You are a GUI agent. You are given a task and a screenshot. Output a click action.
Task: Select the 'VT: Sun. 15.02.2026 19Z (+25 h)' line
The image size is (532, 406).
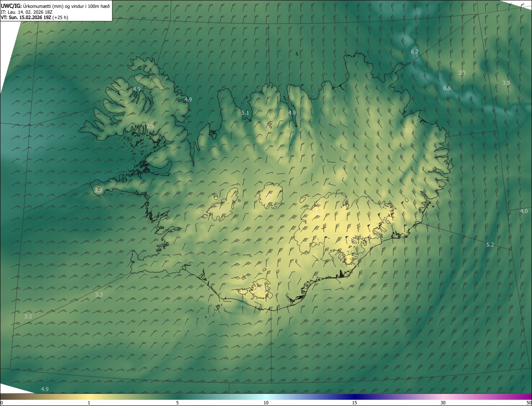tap(34, 17)
